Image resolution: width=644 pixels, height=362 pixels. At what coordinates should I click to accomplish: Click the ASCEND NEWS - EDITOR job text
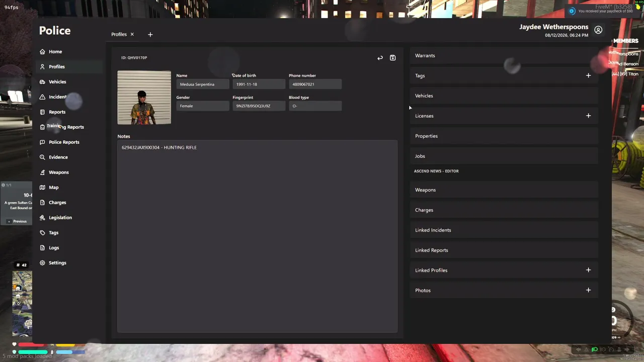(x=436, y=171)
